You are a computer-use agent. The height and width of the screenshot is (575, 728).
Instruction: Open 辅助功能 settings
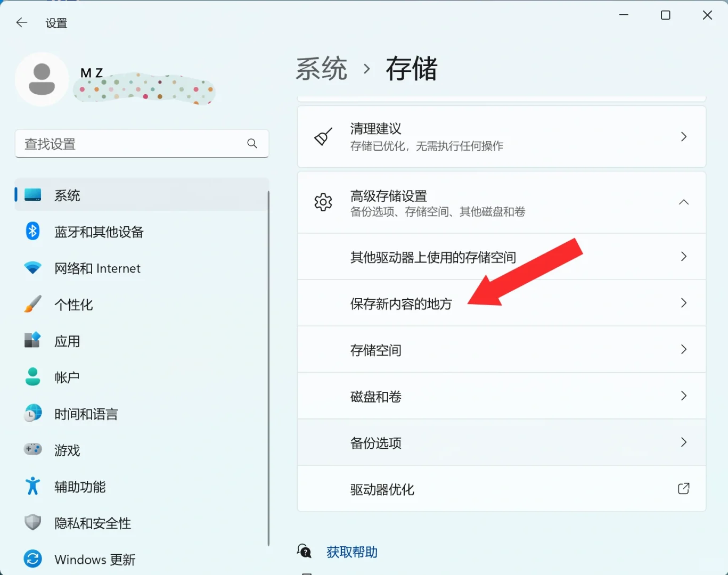142,486
